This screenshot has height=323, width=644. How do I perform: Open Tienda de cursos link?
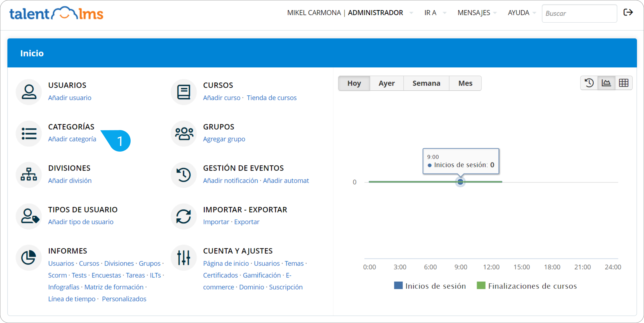click(x=271, y=98)
